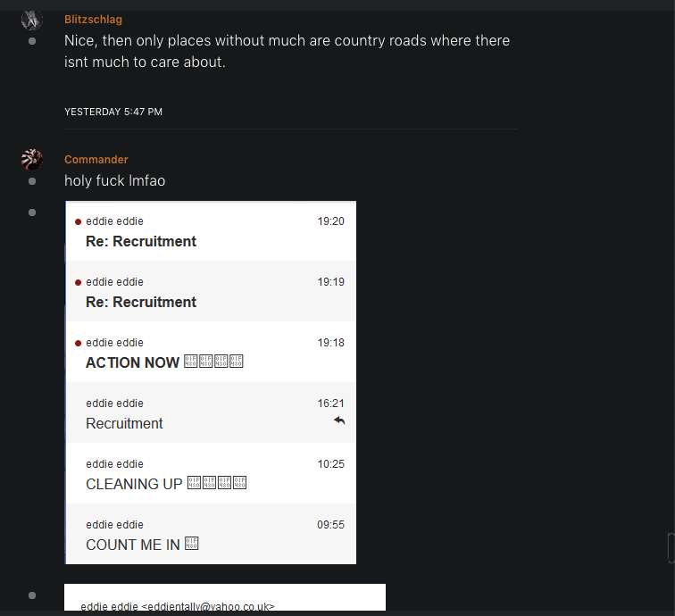Click the Blitzschlag username
The image size is (675, 616).
coord(93,19)
